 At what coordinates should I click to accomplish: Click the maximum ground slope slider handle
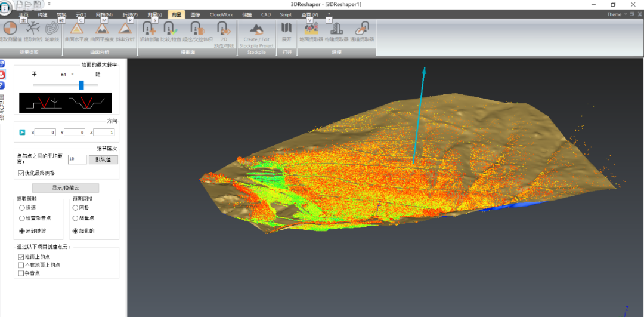(x=81, y=85)
